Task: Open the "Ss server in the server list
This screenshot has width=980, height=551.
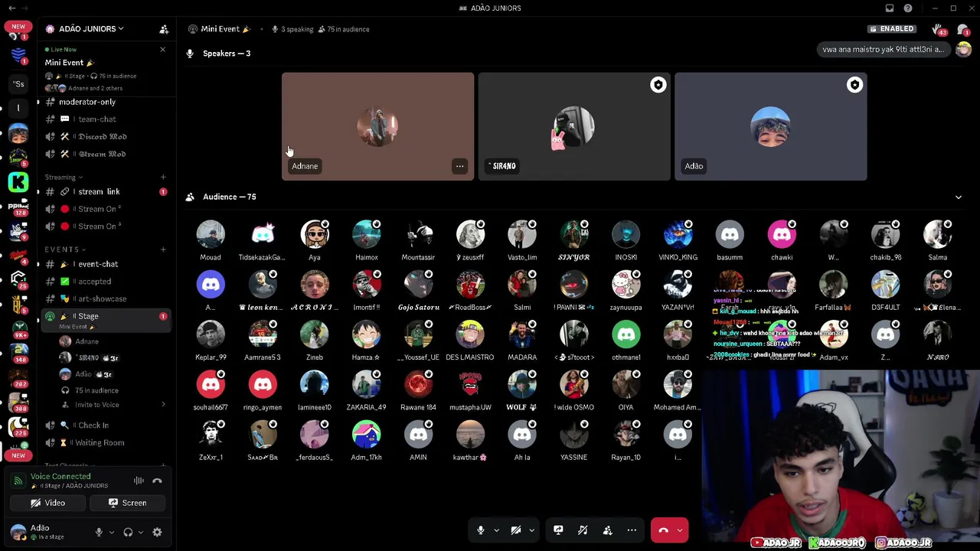Action: [18, 83]
